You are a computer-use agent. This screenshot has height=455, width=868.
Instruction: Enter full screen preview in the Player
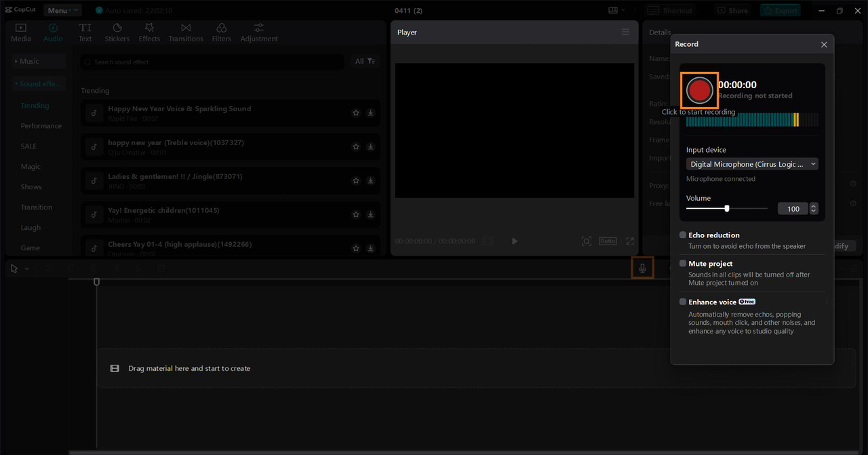tap(630, 241)
